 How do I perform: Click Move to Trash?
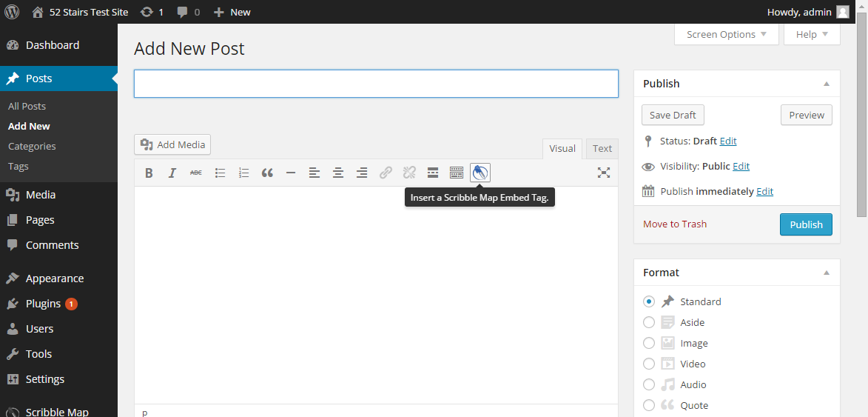[675, 224]
